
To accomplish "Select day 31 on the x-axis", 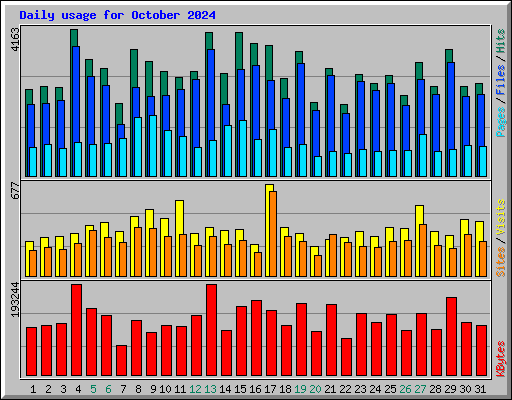I will 480,389.
